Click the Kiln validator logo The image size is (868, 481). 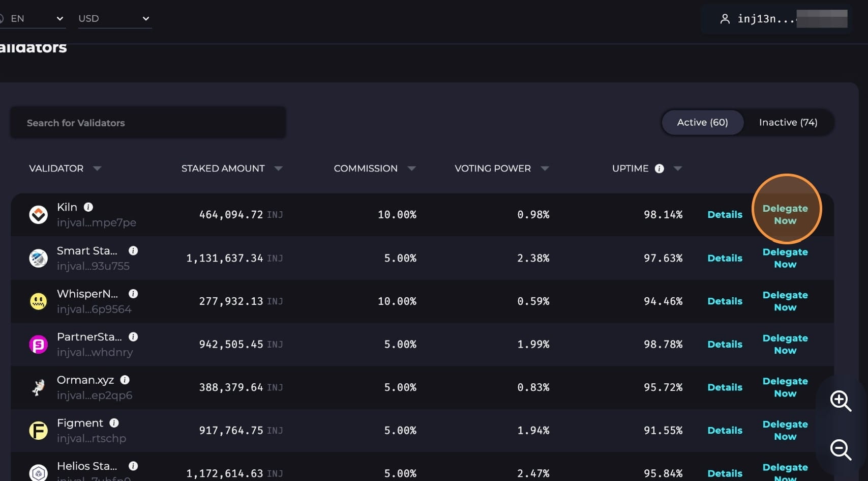38,215
